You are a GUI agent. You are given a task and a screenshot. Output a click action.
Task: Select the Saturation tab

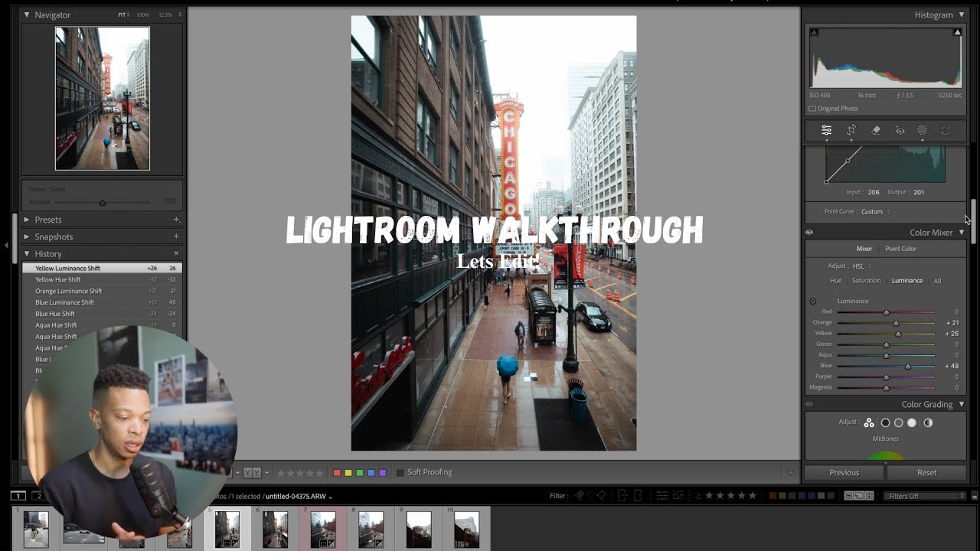[866, 281]
